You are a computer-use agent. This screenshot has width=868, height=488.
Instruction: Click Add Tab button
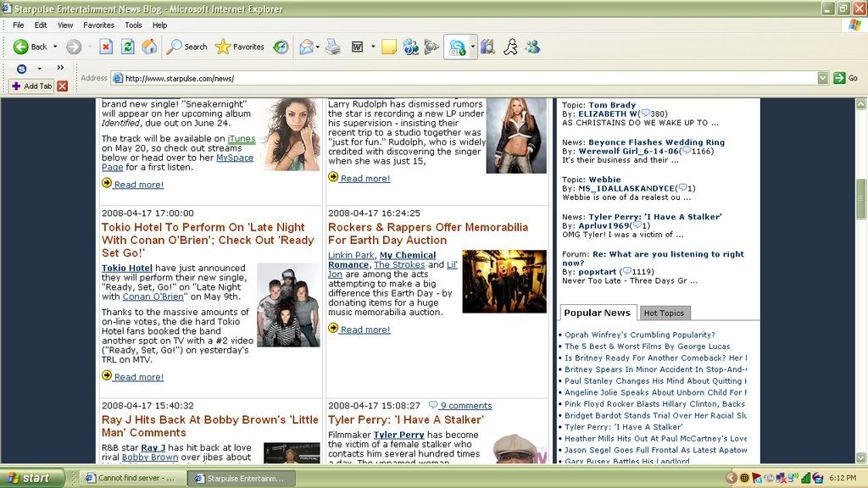click(x=31, y=86)
